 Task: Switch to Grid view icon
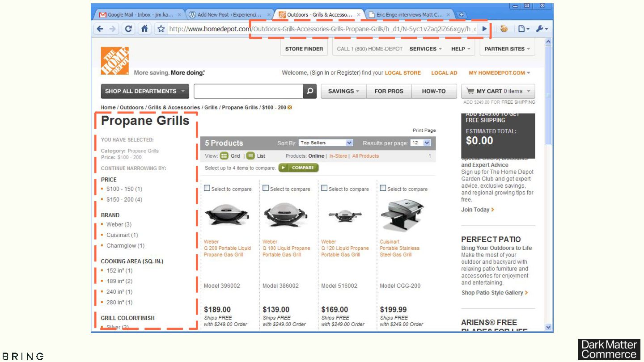[224, 156]
